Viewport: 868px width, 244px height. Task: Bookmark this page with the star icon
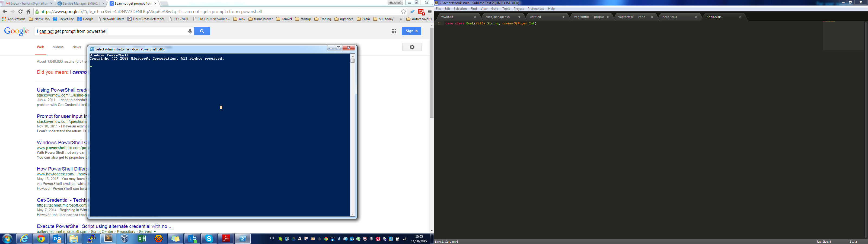(x=403, y=11)
